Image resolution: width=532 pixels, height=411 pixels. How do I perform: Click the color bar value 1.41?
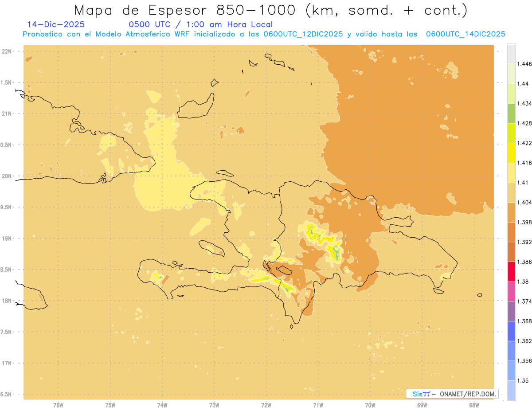coord(523,183)
